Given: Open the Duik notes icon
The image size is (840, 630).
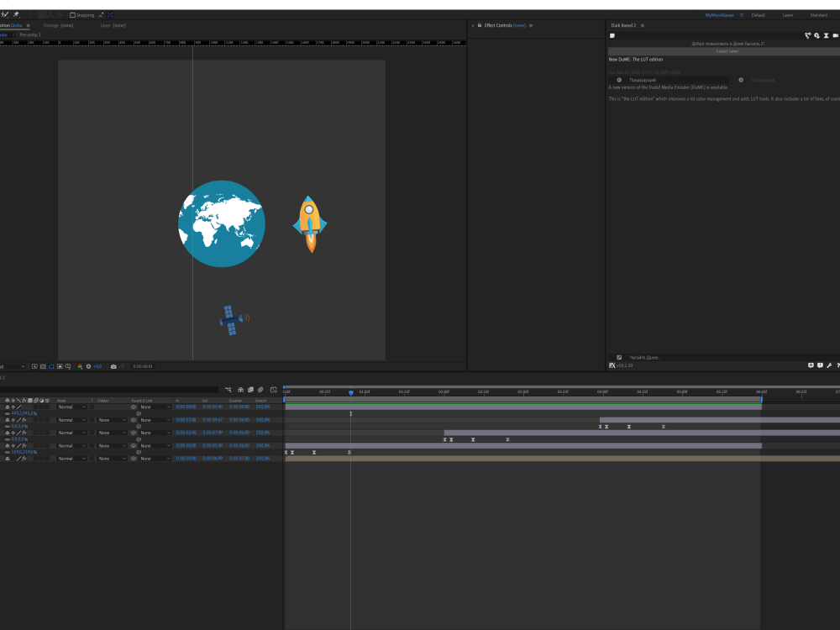Looking at the screenshot, I should [x=612, y=36].
